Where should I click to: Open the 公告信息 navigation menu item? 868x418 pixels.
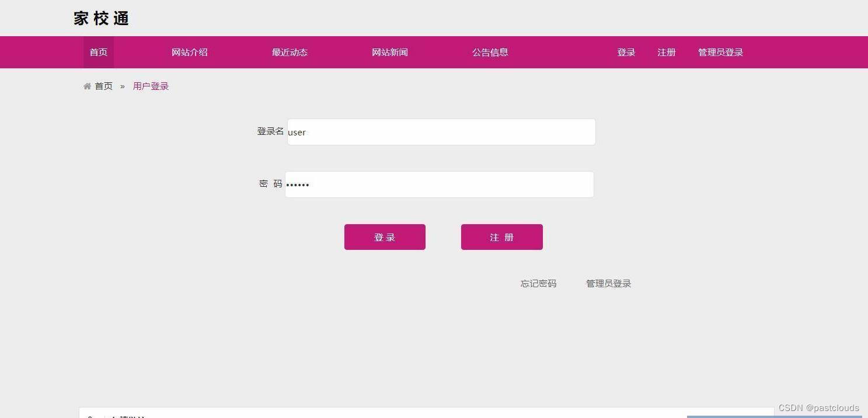coord(490,52)
